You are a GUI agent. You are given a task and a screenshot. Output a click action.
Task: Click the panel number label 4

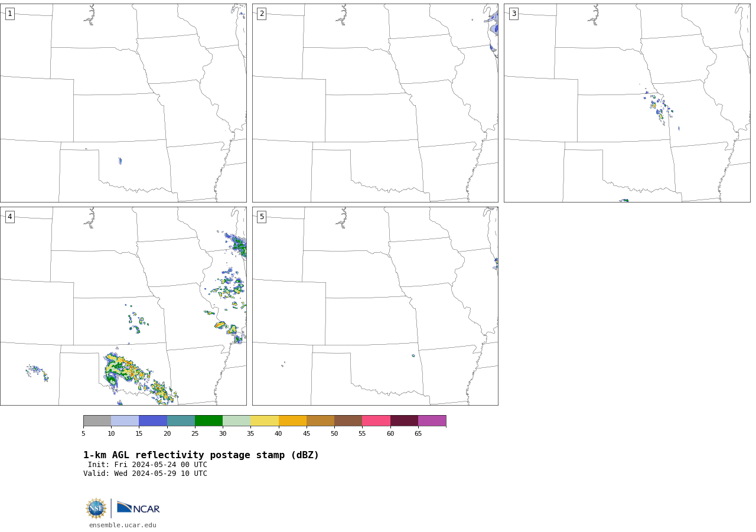click(9, 217)
